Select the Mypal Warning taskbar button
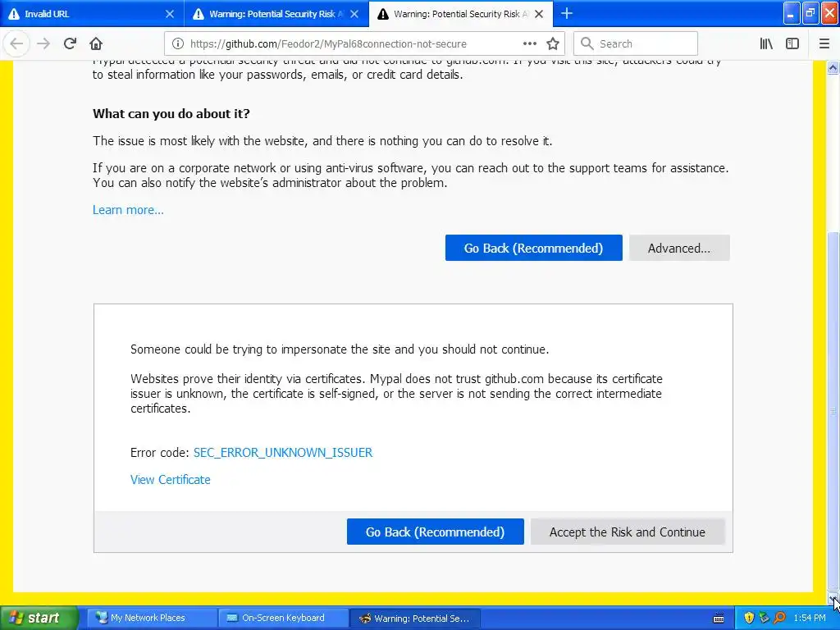 tap(415, 619)
